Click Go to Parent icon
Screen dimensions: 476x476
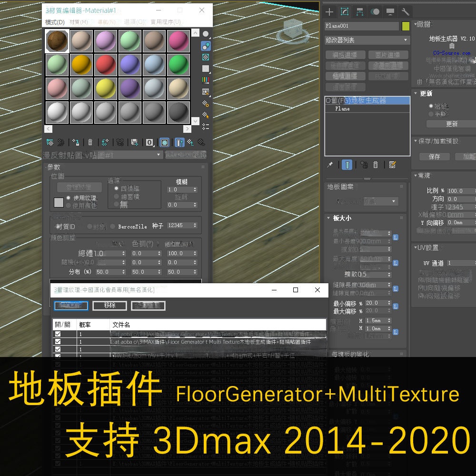pyautogui.click(x=190, y=142)
